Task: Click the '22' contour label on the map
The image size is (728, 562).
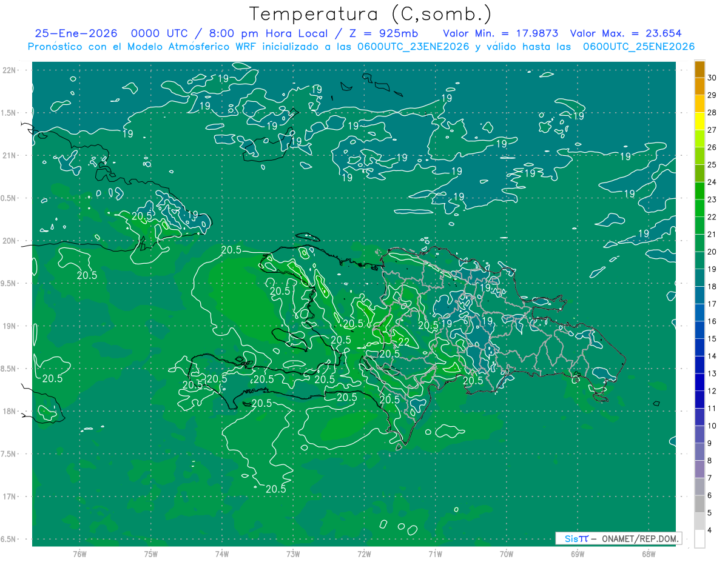Action: (x=403, y=341)
